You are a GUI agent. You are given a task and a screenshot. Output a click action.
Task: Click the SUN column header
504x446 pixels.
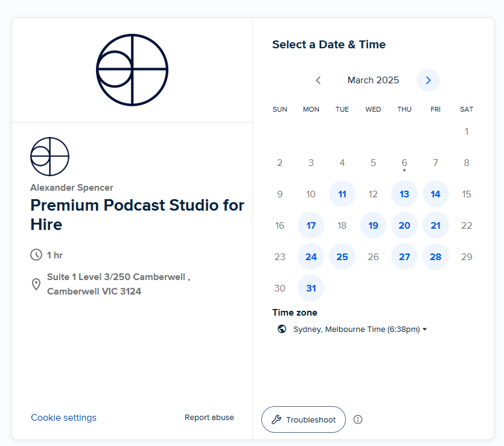[279, 109]
